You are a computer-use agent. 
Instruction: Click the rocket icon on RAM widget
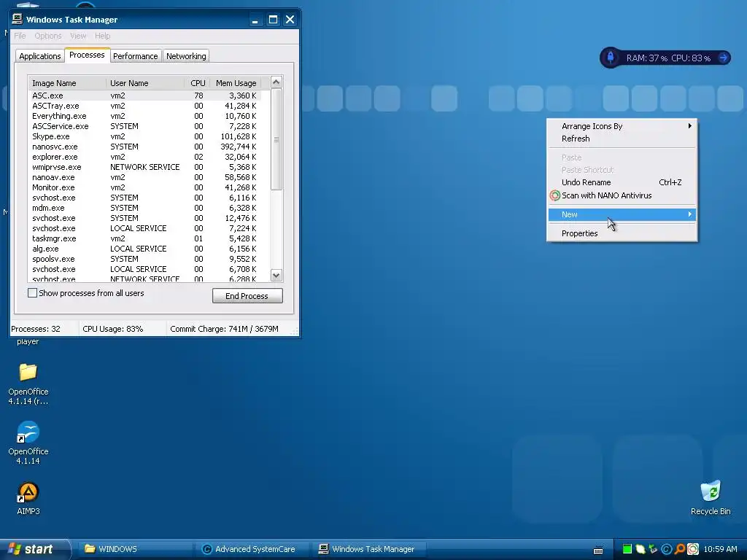point(611,58)
